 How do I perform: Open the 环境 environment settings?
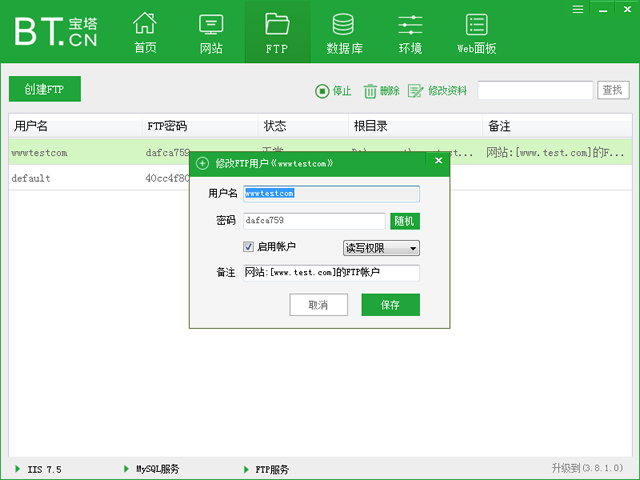pyautogui.click(x=410, y=33)
